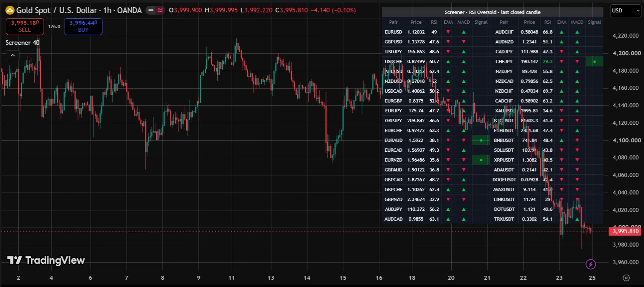Click the EURNZD green signal dot
The image size is (644, 287).
click(481, 160)
